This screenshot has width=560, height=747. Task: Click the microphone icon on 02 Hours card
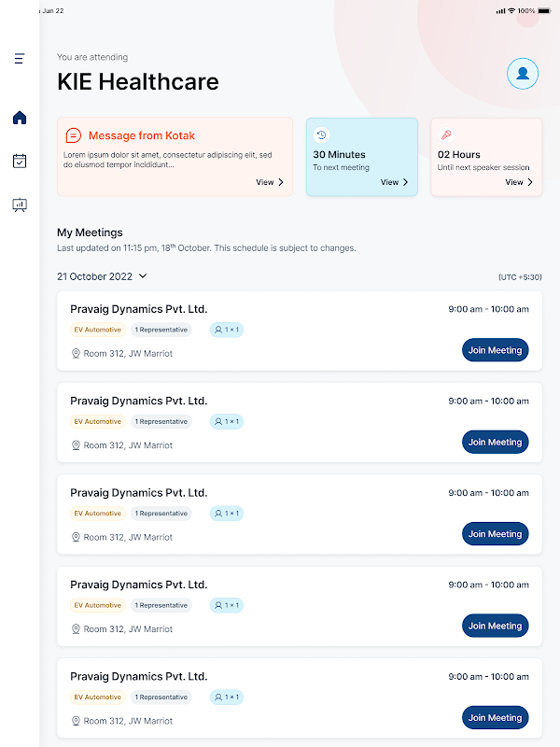coord(446,134)
